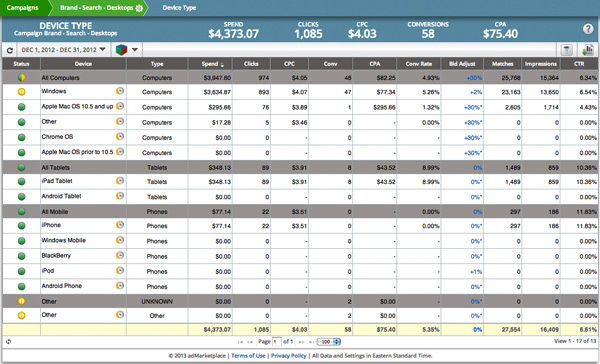Click the orange icon in Android Phone row
Viewport: 600px width, 364px height.
pyautogui.click(x=120, y=286)
